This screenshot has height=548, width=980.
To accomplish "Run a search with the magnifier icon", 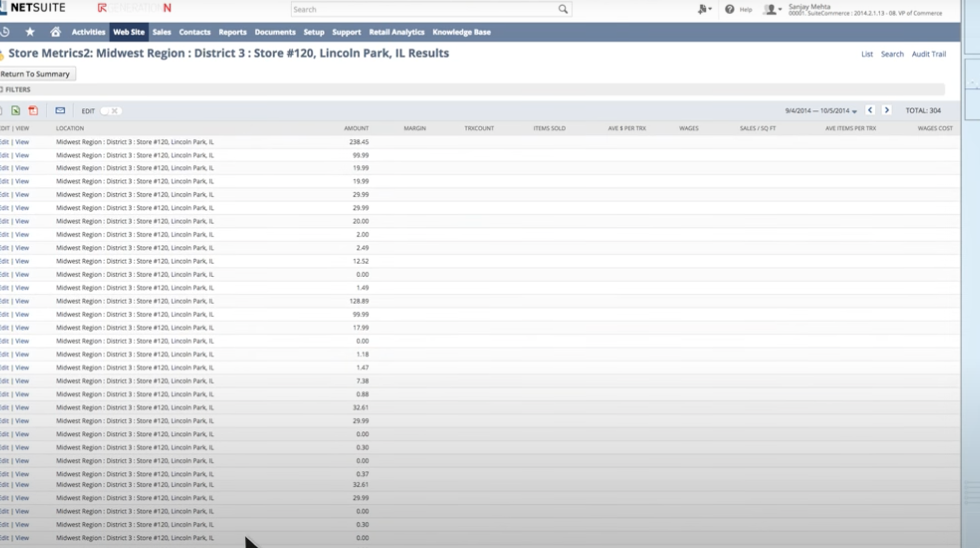I will tap(563, 9).
